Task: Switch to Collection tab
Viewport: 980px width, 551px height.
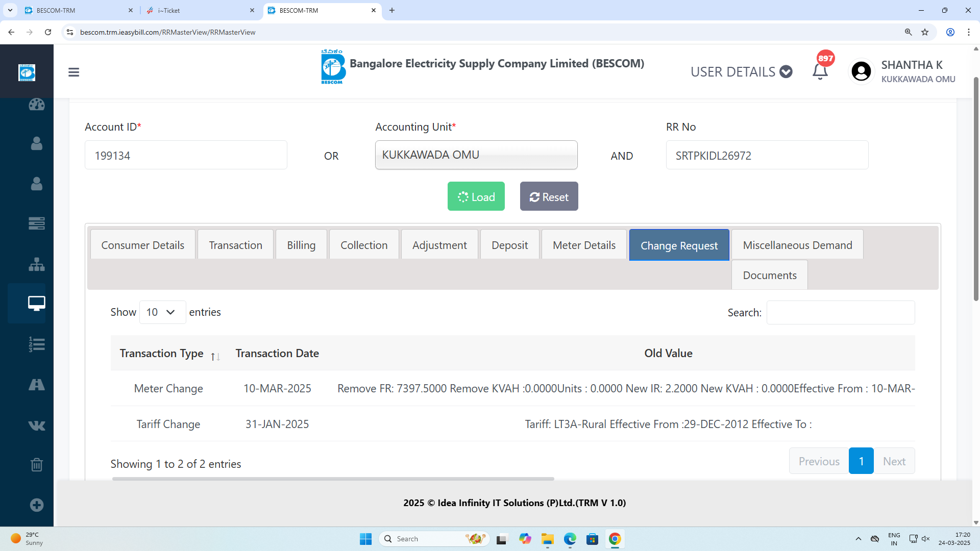Action: point(364,245)
